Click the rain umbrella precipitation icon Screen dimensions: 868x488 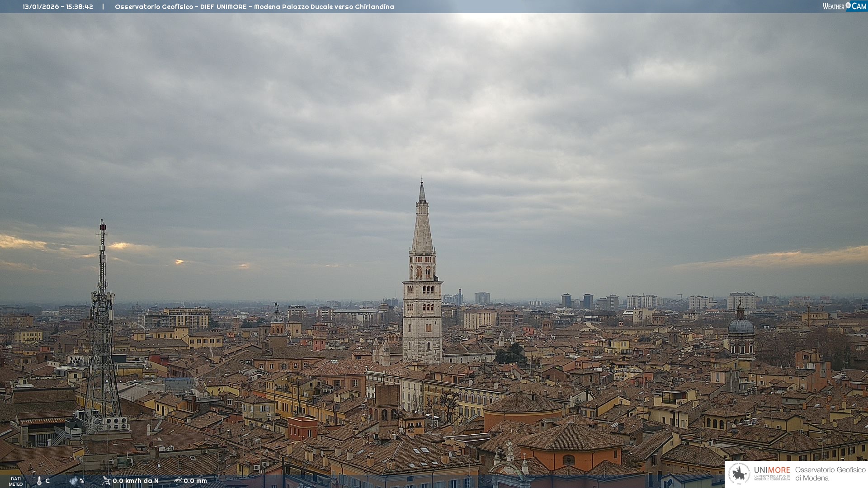pos(178,481)
